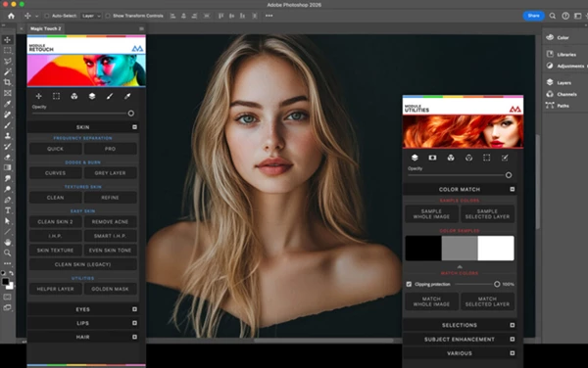The height and width of the screenshot is (368, 588).
Task: Open the three-dot more options in options bar
Action: coord(269,16)
